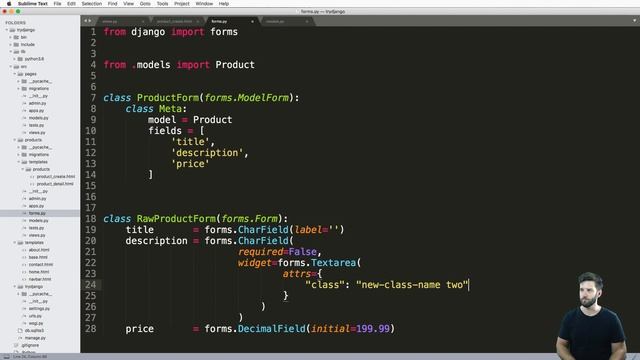Open the Selection menu
Image resolution: width=640 pixels, height=360 pixels.
pos(91,4)
